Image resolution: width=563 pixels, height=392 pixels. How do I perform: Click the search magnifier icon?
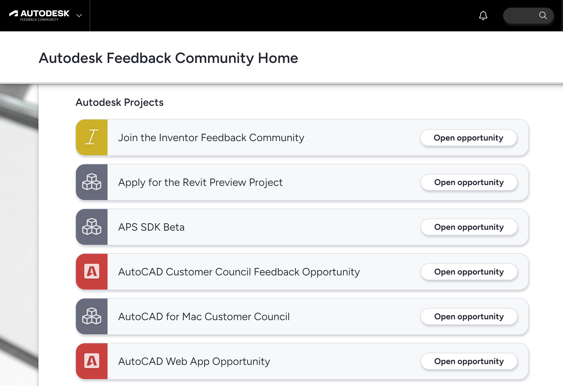click(x=543, y=16)
